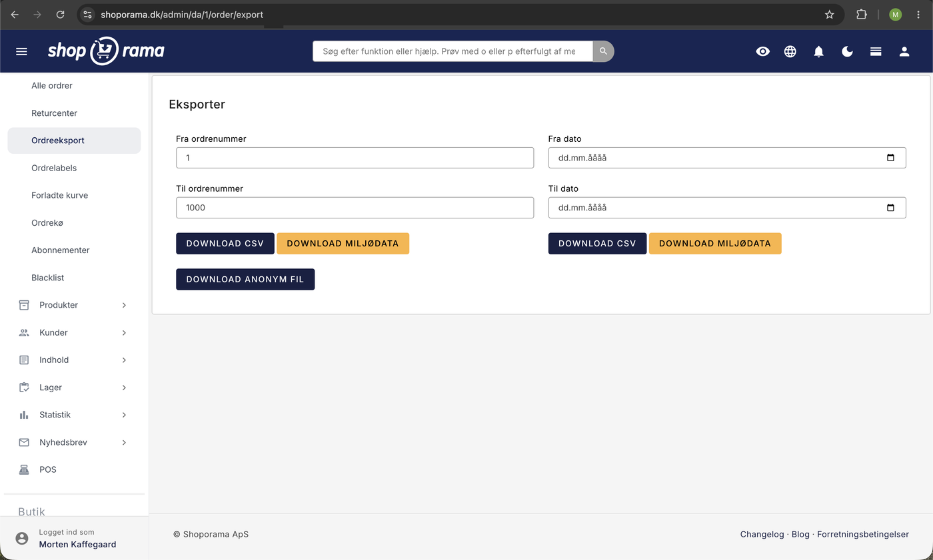Click the eye preview icon in header
933x560 pixels.
pyautogui.click(x=763, y=51)
